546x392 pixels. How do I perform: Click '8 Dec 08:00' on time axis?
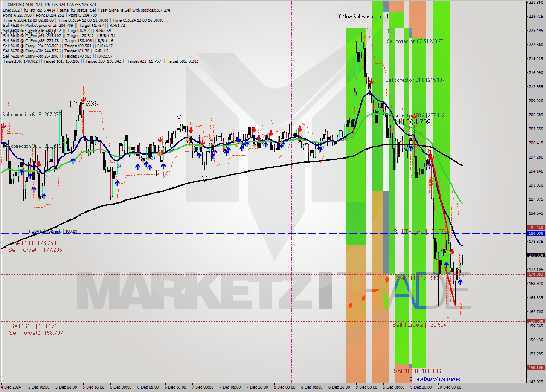(x=312, y=387)
